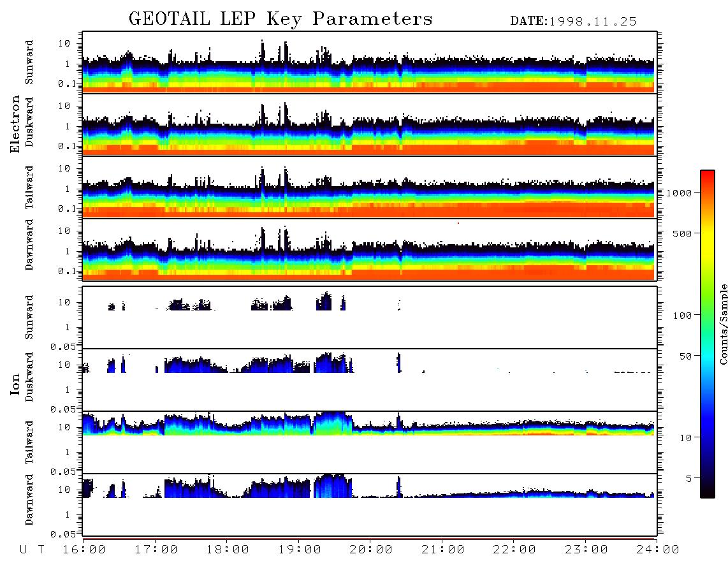The height and width of the screenshot is (561, 728).
Task: Select the "1000" colorbar tick label
Action: coord(680,193)
